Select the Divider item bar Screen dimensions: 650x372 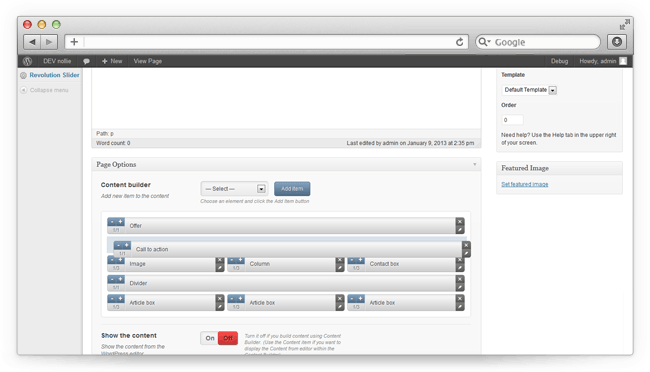coord(286,283)
